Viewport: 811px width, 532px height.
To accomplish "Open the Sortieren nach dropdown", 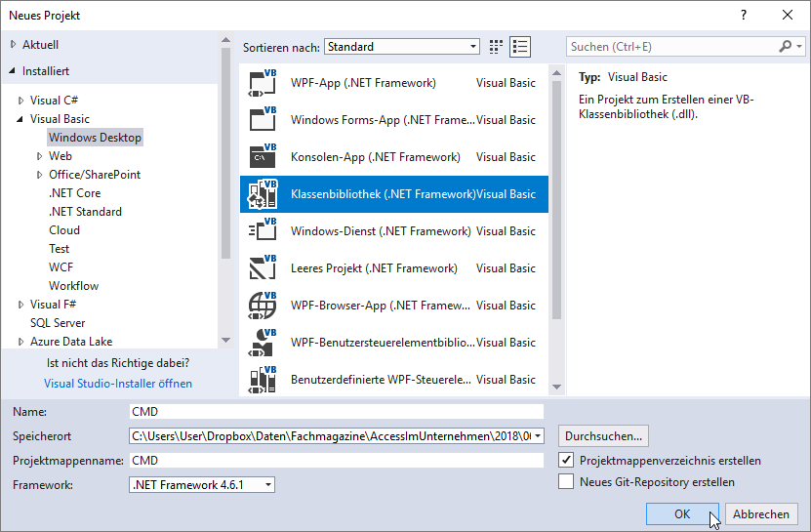I will point(402,47).
